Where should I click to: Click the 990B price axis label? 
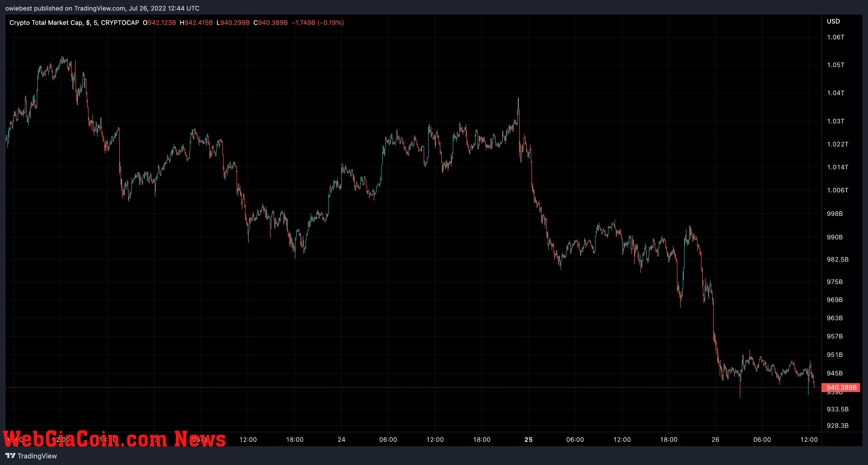click(835, 237)
